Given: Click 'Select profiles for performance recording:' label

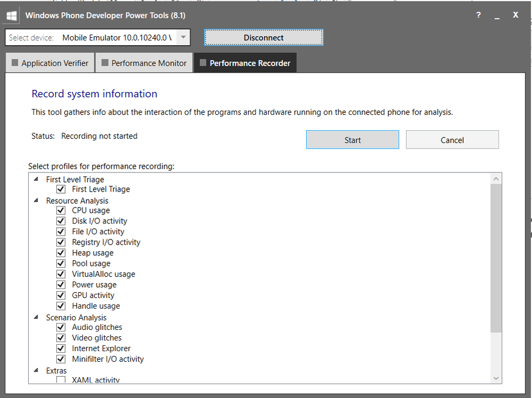Looking at the screenshot, I should (x=101, y=166).
